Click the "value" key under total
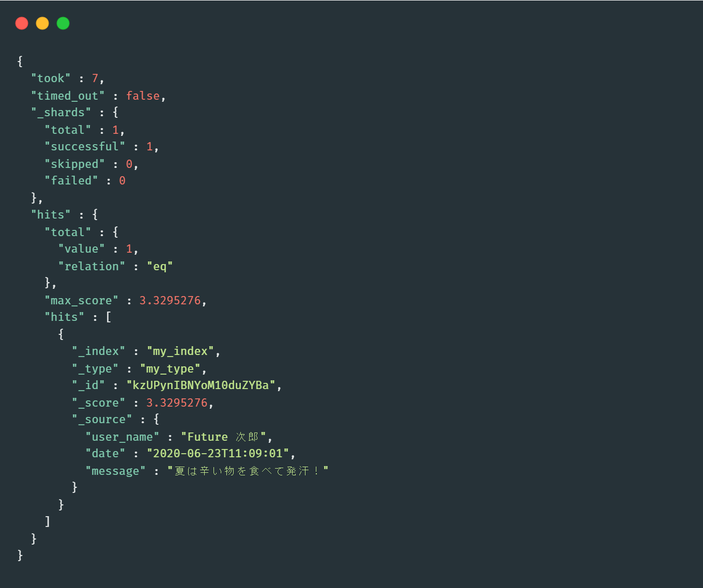This screenshot has height=588, width=703. pos(81,249)
